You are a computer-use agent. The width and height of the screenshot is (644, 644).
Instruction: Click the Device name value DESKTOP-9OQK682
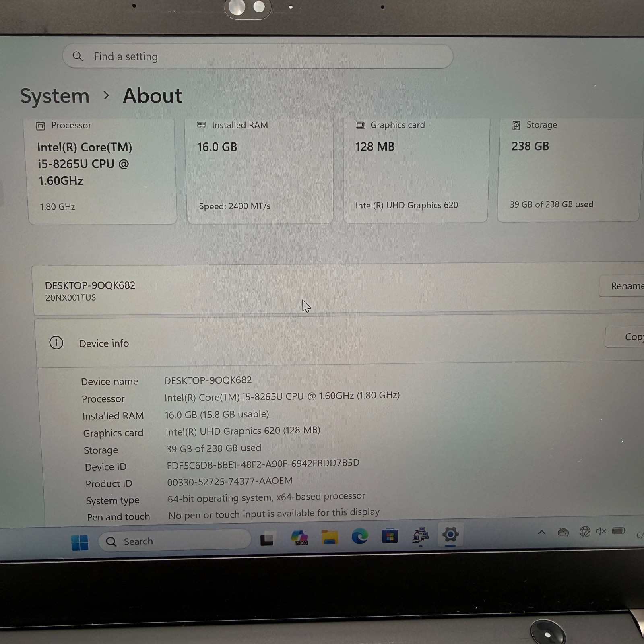(208, 380)
